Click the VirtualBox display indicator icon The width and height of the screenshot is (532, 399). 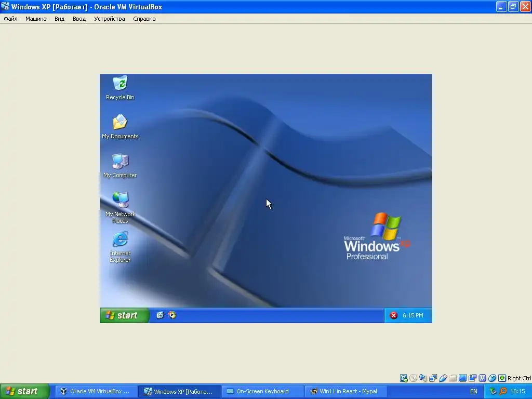[x=462, y=378]
